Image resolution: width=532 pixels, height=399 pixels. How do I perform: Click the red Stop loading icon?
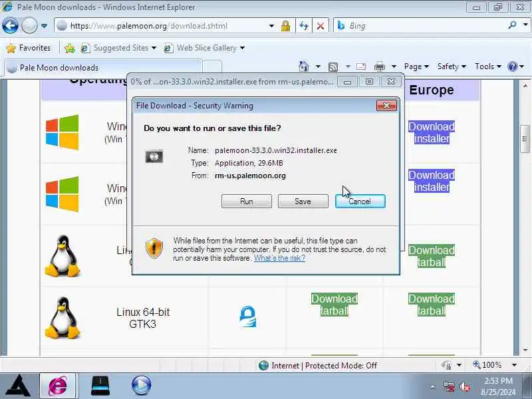point(321,26)
